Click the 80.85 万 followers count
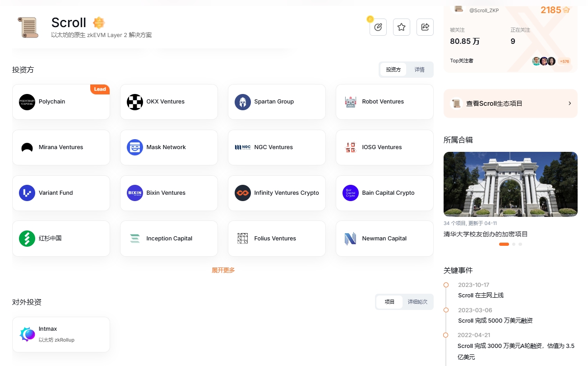This screenshot has height=366, width=588. pos(465,41)
